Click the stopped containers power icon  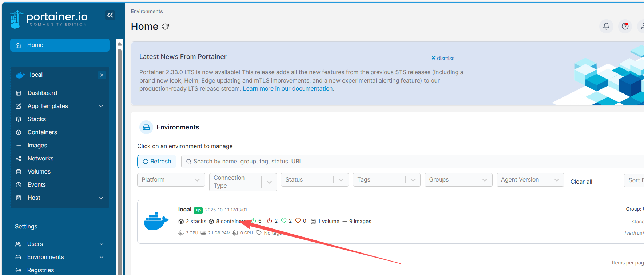pyautogui.click(x=270, y=221)
